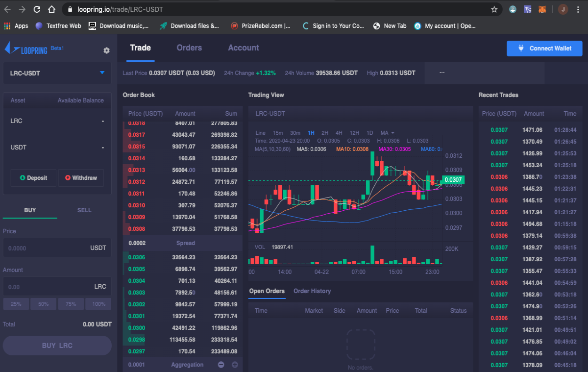588x372 pixels.
Task: Switch to the Account tab
Action: pos(244,48)
